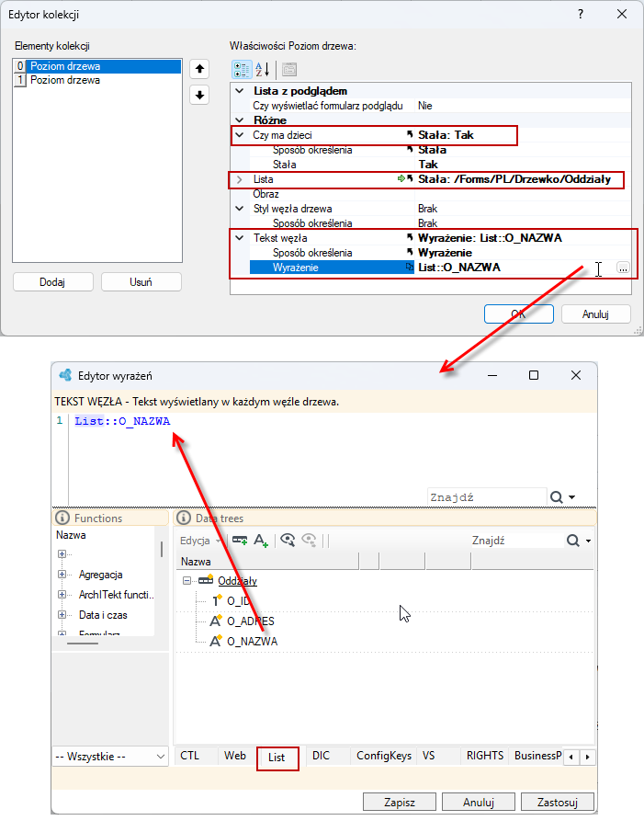Move collection element down
Image resolution: width=644 pixels, height=832 pixels.
point(199,95)
